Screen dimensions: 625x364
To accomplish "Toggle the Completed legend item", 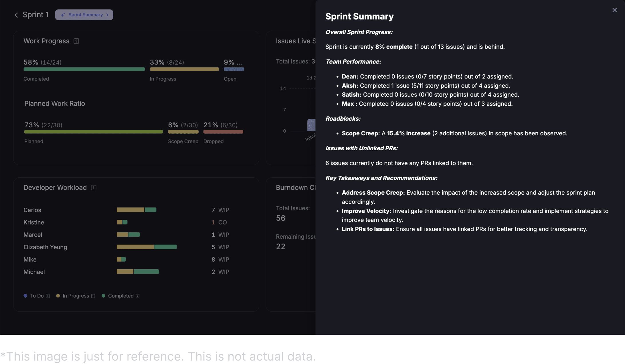I will 120,296.
